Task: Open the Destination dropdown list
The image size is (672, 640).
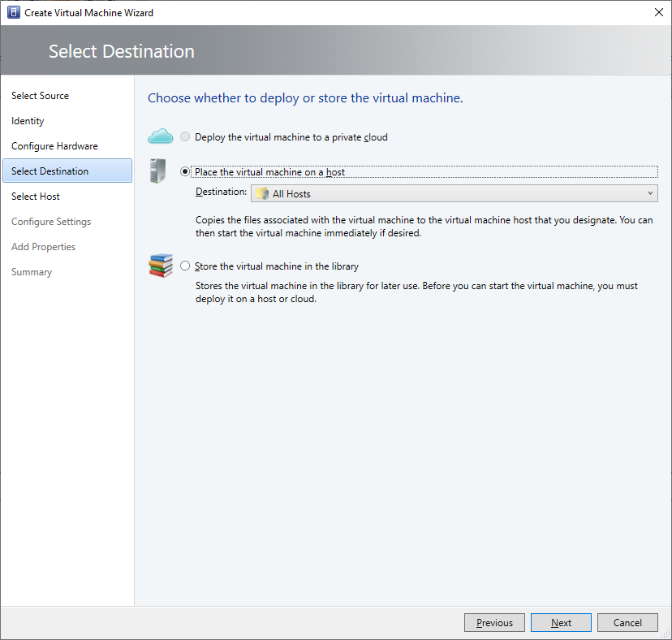Action: click(x=453, y=193)
